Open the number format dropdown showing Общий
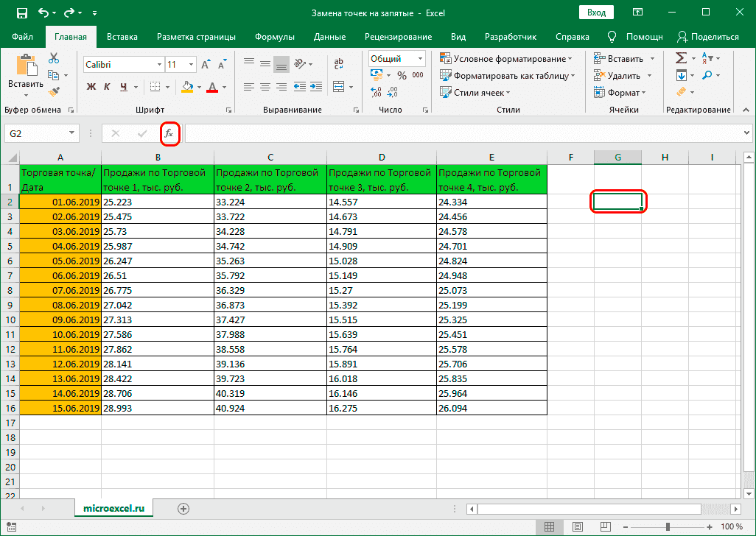756x536 pixels. pos(420,58)
